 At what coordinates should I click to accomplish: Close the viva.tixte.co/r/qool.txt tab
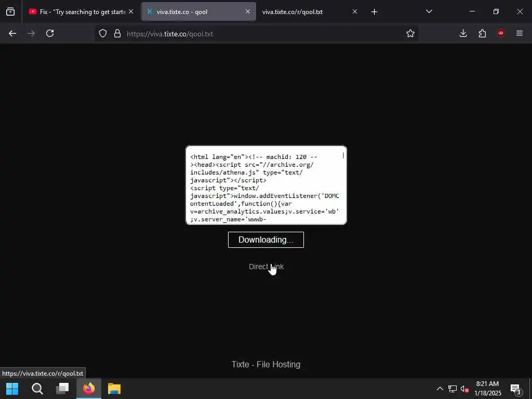(354, 11)
